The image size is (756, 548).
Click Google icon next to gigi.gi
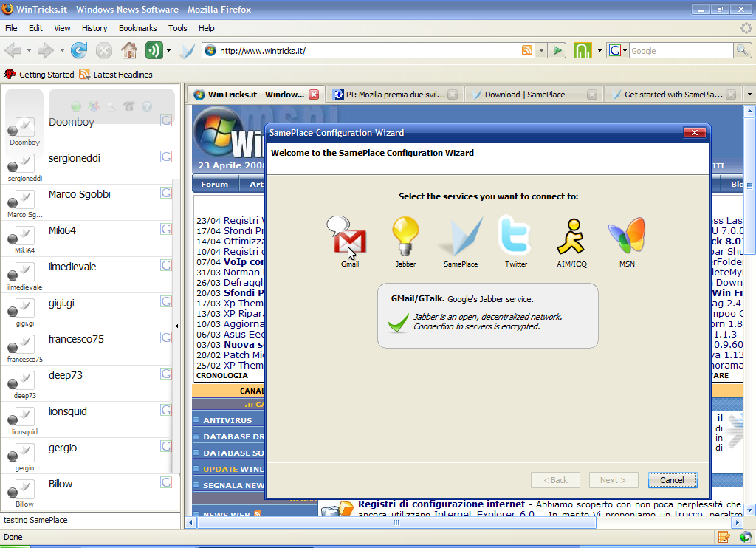pos(166,301)
